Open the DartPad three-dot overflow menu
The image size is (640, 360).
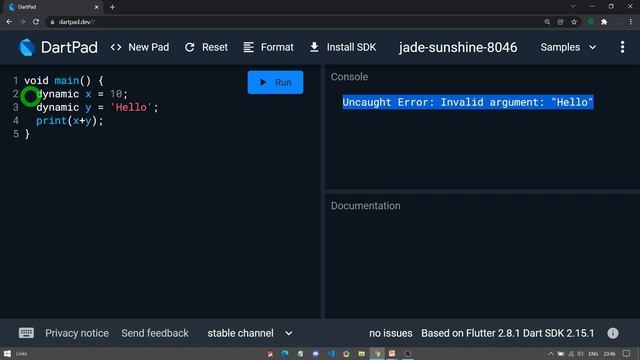(x=622, y=47)
